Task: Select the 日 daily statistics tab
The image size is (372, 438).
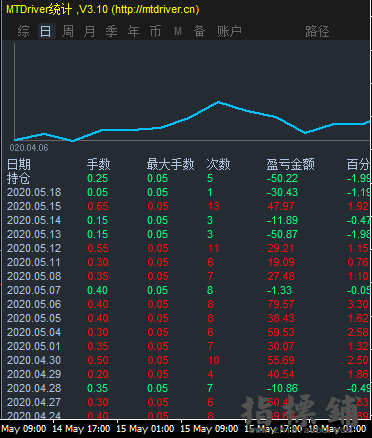Action: [46, 31]
